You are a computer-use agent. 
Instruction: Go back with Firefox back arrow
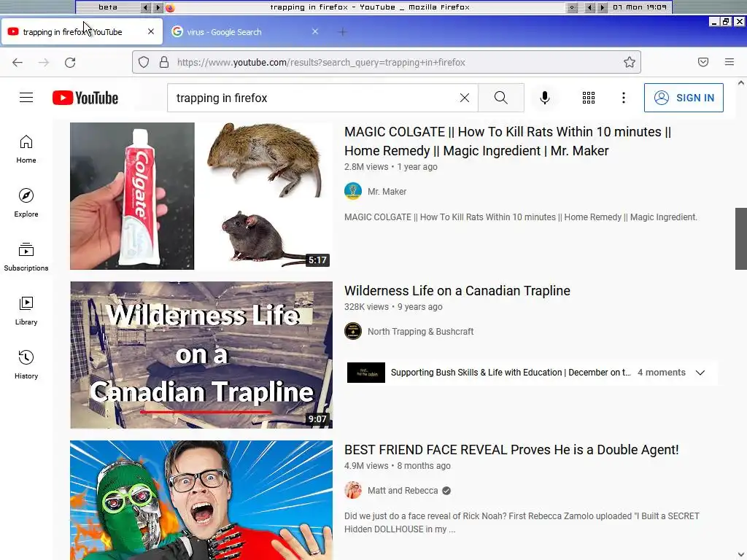pos(18,63)
